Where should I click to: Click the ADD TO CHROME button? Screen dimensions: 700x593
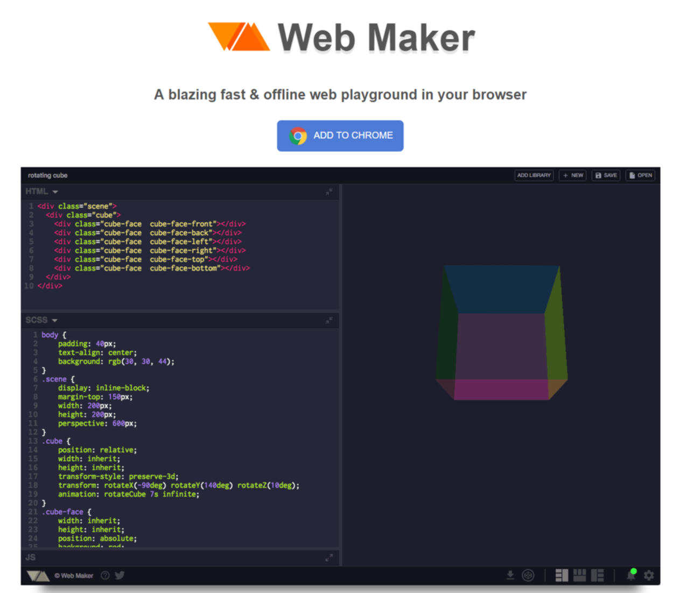pos(340,136)
